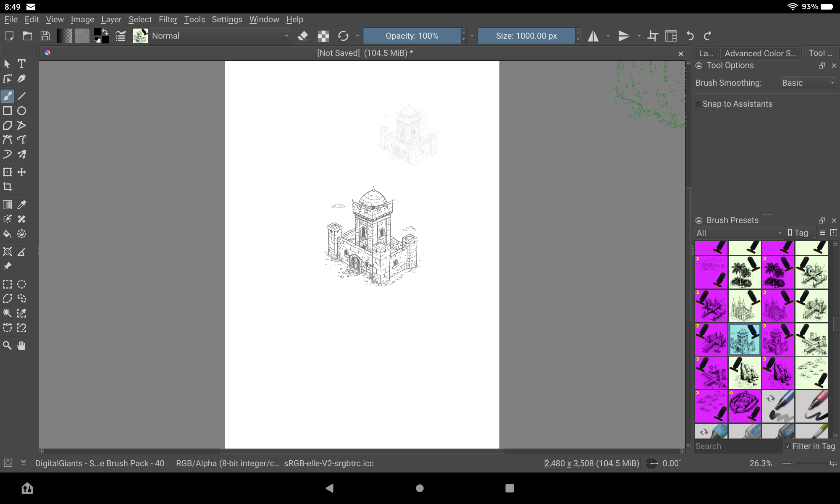
Task: Select the Color Sampler tool
Action: [x=21, y=205]
